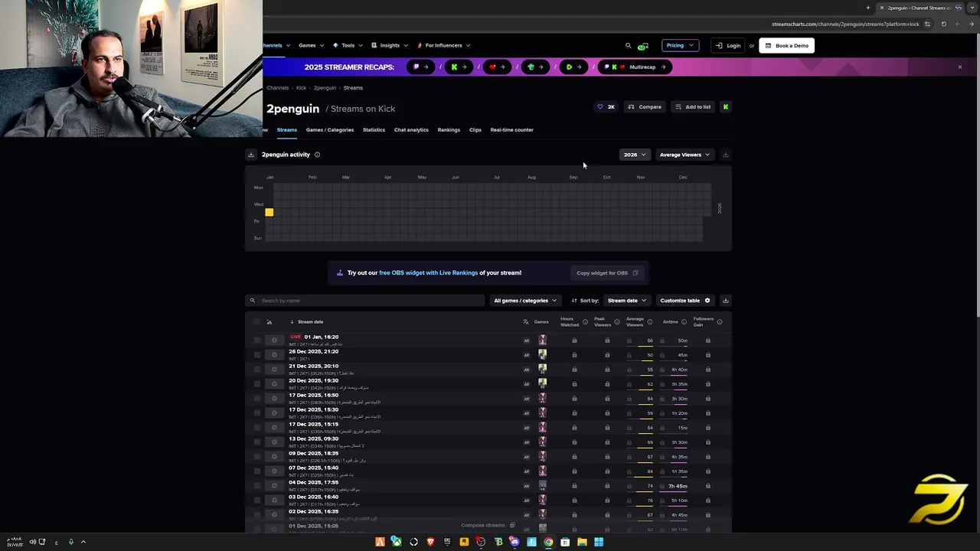Image resolution: width=980 pixels, height=551 pixels.
Task: Open the Chat analytics tab
Action: click(411, 130)
